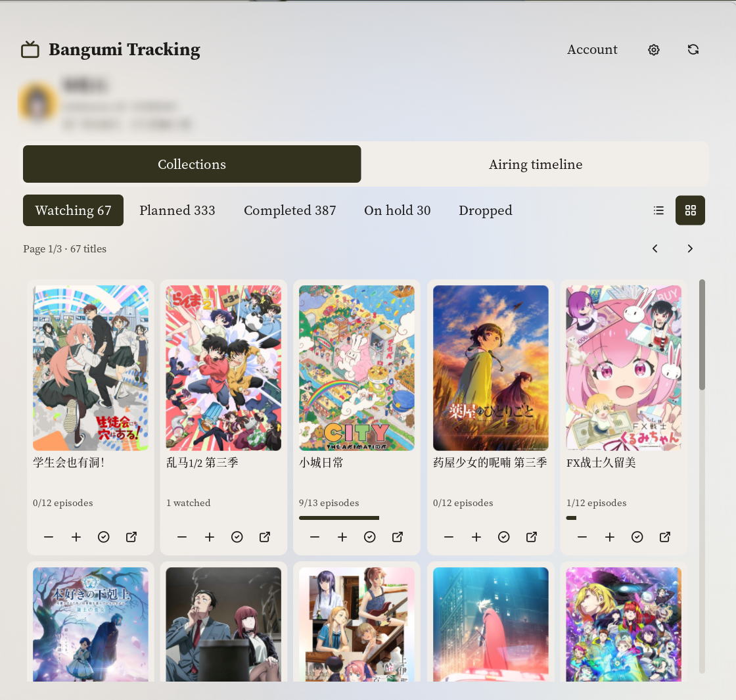Click the vertical scrollbar of the title grid
The width and height of the screenshot is (736, 700).
702,335
